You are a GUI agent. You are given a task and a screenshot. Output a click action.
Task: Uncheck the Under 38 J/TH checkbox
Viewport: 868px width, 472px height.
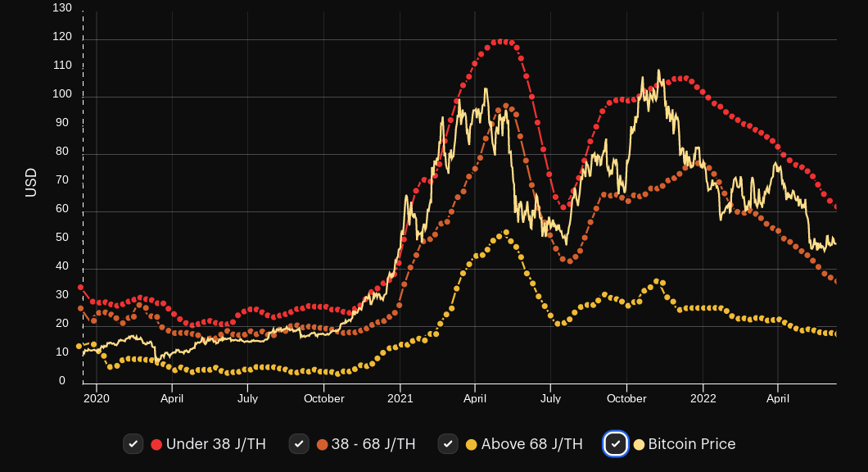pos(133,444)
